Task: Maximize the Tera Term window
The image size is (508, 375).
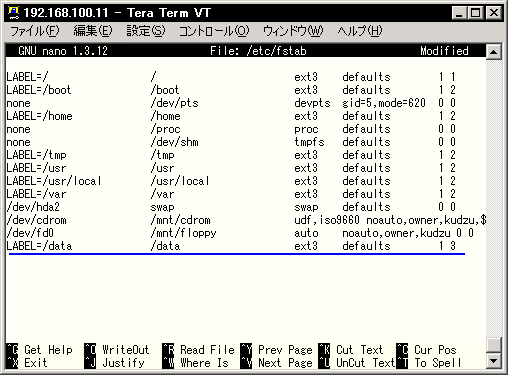Action: coord(475,13)
